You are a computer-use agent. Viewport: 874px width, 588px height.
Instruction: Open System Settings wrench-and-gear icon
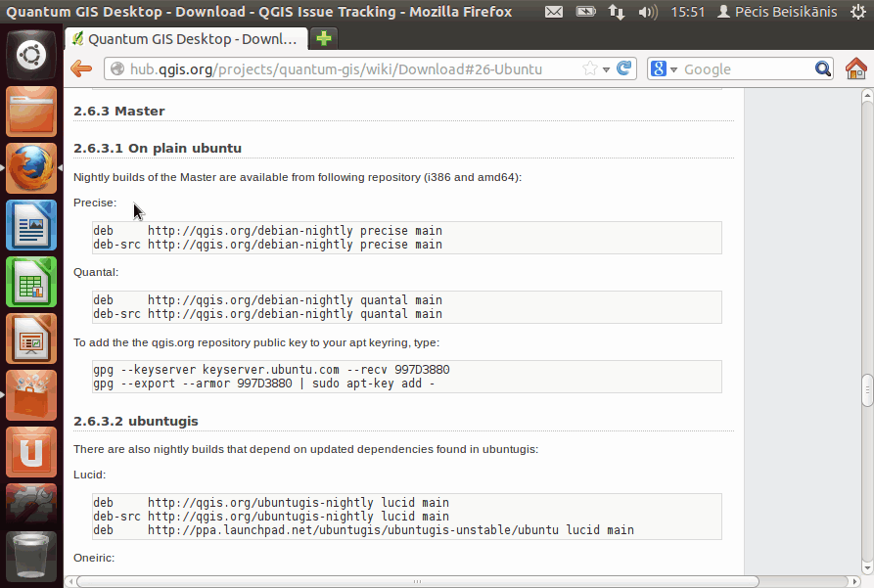[31, 505]
